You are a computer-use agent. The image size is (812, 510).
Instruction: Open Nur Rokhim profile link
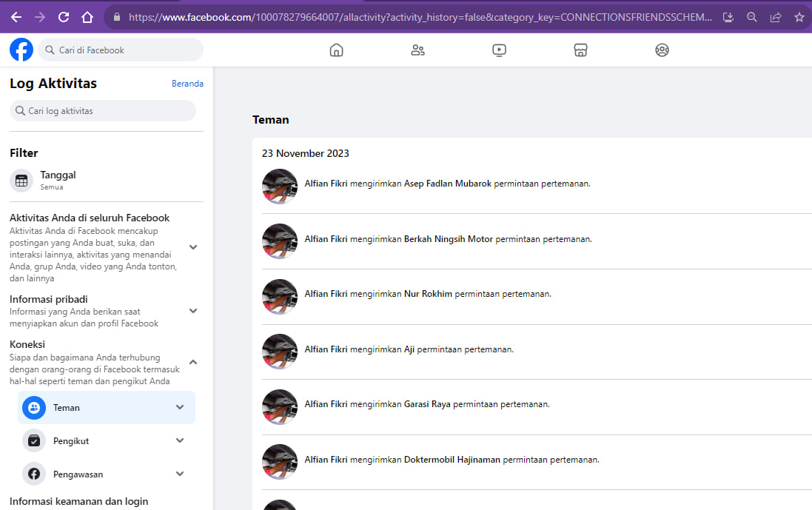pyautogui.click(x=428, y=294)
